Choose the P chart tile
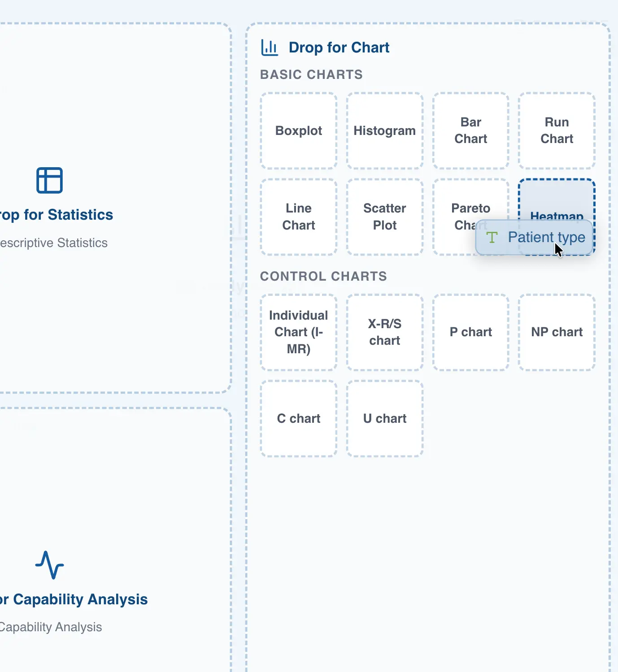Screen dimensions: 618x672 [x=470, y=332]
